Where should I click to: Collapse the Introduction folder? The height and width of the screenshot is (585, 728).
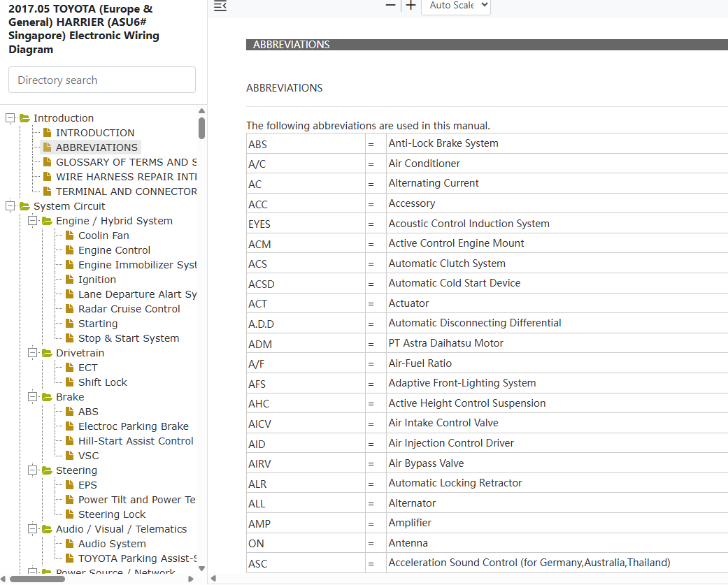pos(10,118)
